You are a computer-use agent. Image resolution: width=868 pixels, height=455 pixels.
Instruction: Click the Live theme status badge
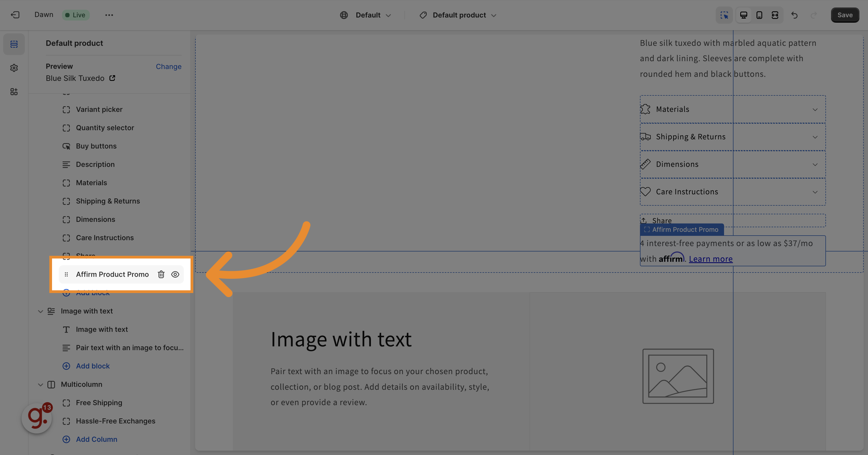click(75, 15)
